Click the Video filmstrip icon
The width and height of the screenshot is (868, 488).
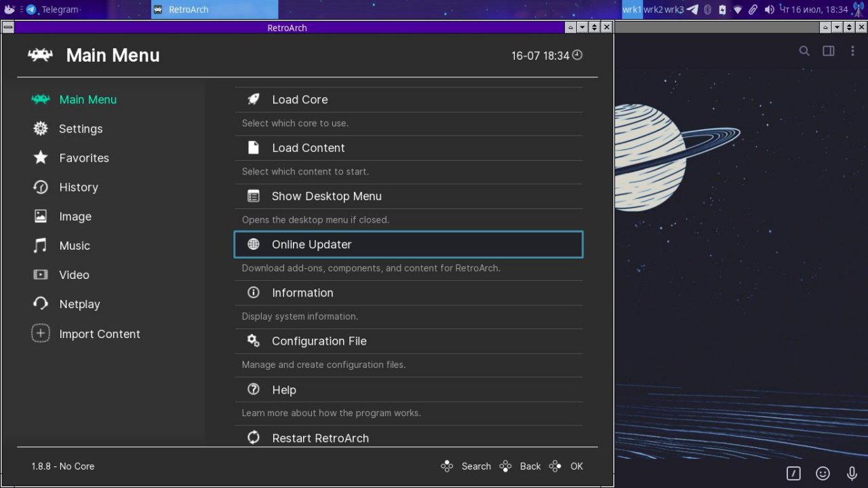(x=41, y=275)
